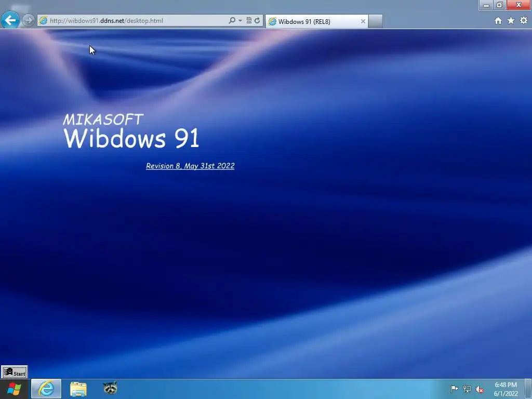Close the Internet Explorer window
This screenshot has width=532, height=399.
click(x=518, y=5)
